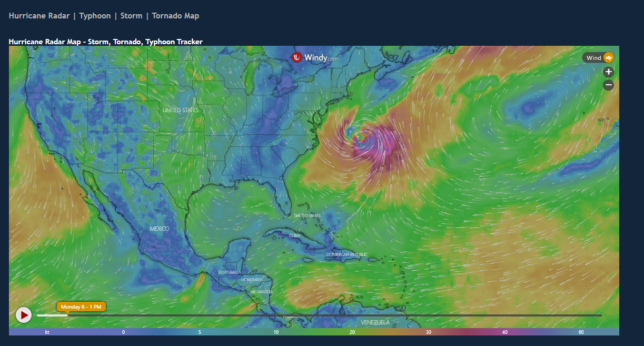The width and height of the screenshot is (644, 346).
Task: Click the DOMINICAN REPUBLIC map label
Action: tap(346, 255)
